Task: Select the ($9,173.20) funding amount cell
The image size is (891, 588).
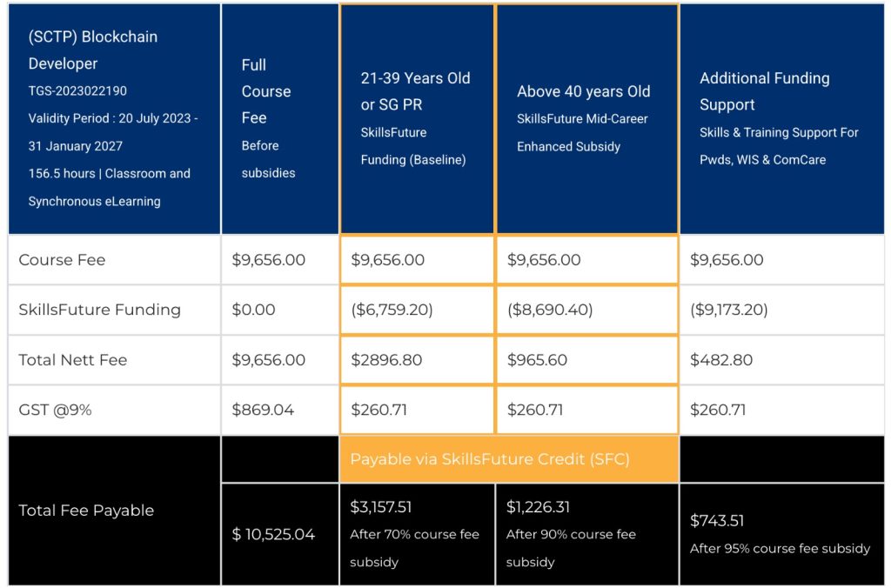Action: [729, 310]
